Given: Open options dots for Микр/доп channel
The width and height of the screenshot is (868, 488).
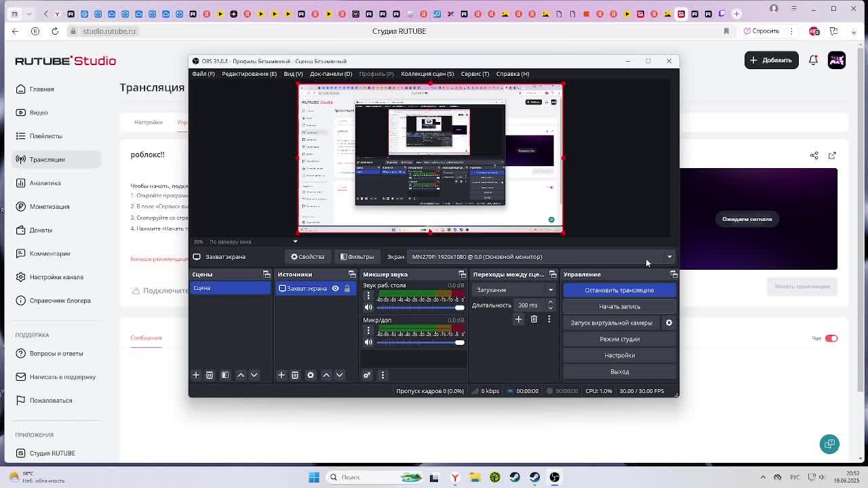Looking at the screenshot, I should click(368, 331).
